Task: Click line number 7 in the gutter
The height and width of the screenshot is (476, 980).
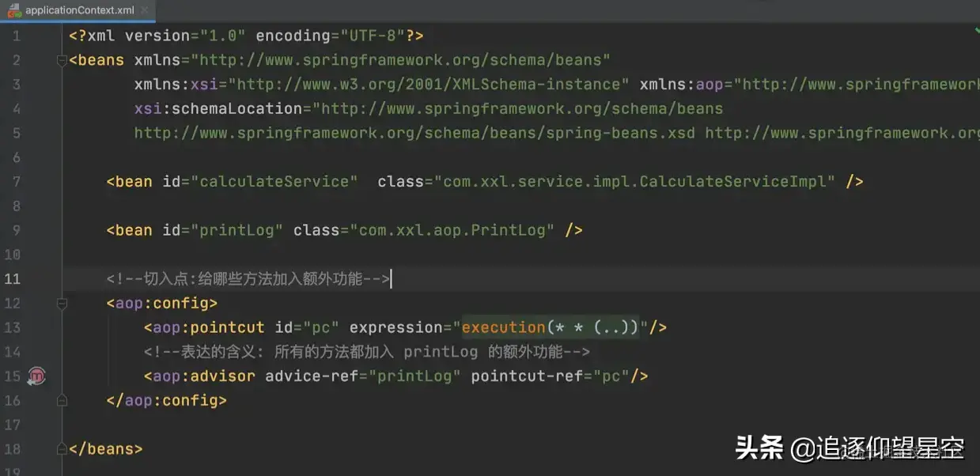Action: [x=17, y=182]
